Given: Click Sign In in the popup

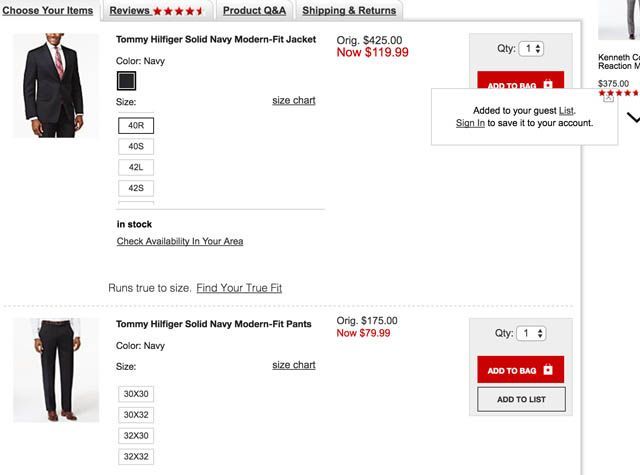Looking at the screenshot, I should coord(470,123).
